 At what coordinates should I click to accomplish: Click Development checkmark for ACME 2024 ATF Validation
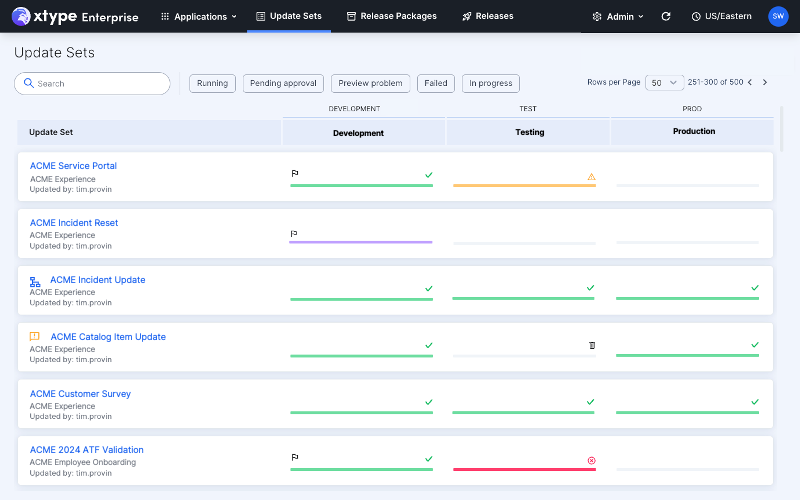[x=429, y=459]
